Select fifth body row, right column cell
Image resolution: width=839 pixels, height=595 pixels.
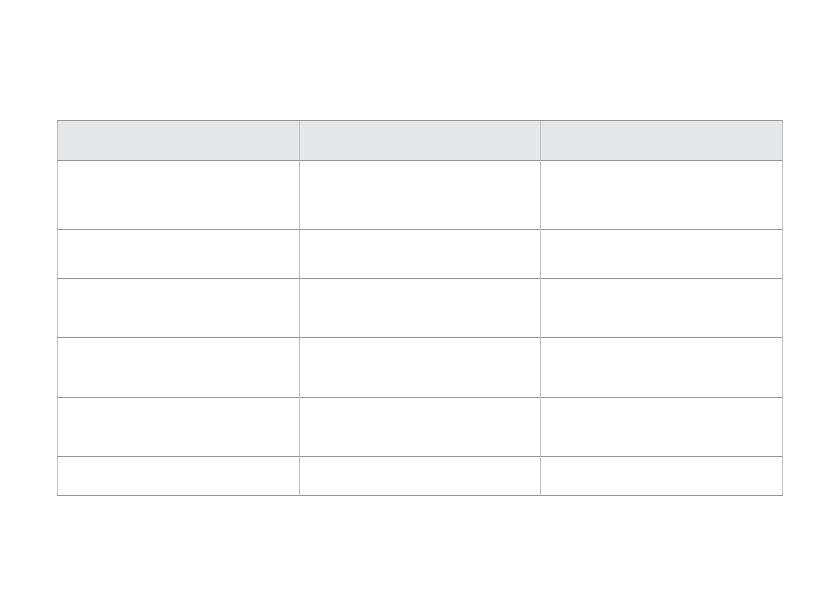(661, 427)
